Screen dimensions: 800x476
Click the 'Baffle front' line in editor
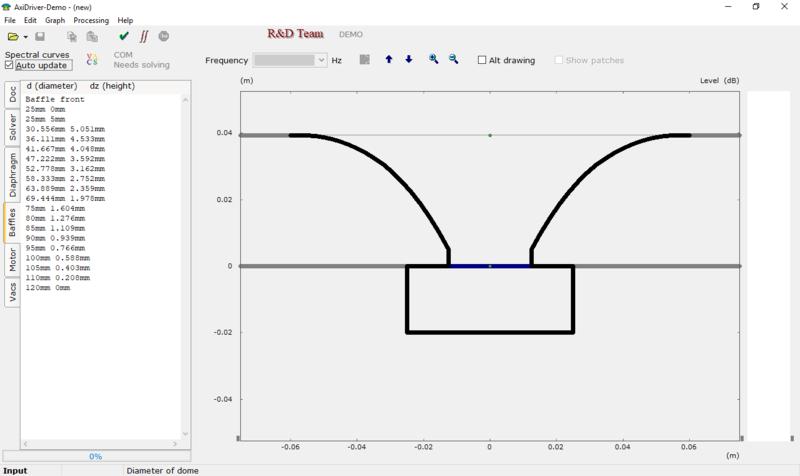click(55, 99)
